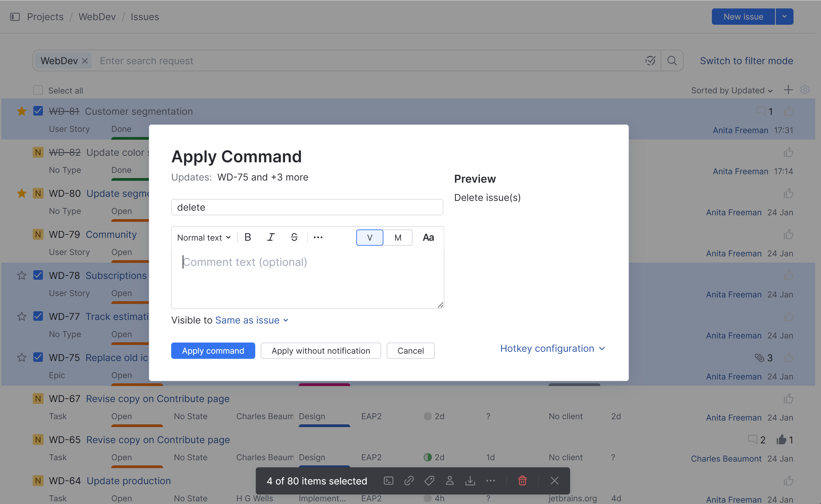Select the Italic formatting icon
The height and width of the screenshot is (504, 821).
click(271, 237)
